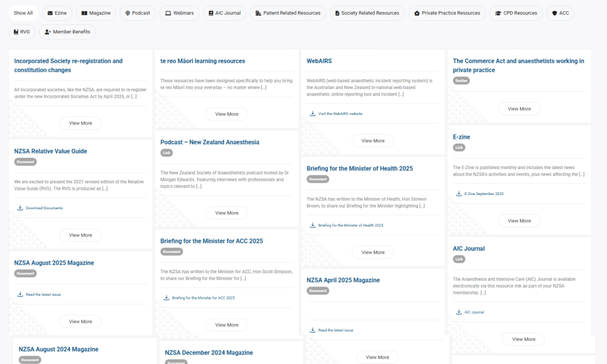This screenshot has width=607, height=364.
Task: View More on Incorporated Society card
Action: coord(81,123)
